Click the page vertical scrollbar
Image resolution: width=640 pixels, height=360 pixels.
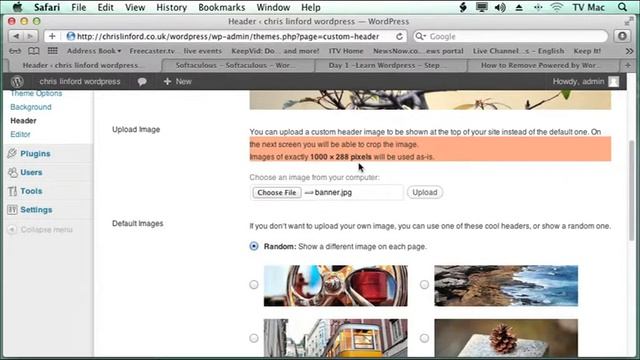pyautogui.click(x=632, y=190)
